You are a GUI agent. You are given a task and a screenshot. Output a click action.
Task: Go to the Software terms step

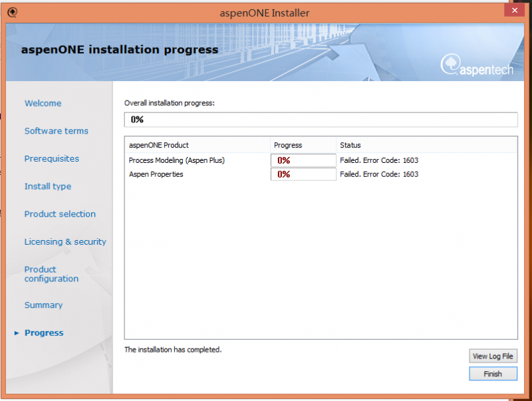[x=57, y=130]
